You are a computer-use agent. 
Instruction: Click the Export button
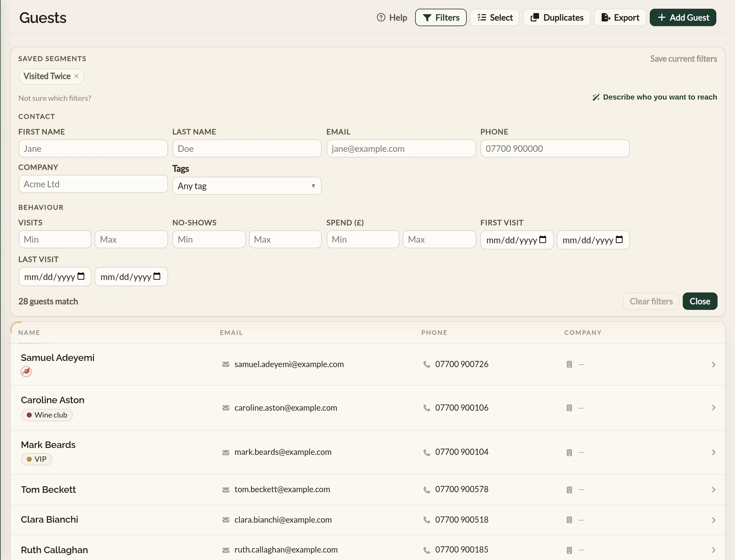[x=620, y=17]
